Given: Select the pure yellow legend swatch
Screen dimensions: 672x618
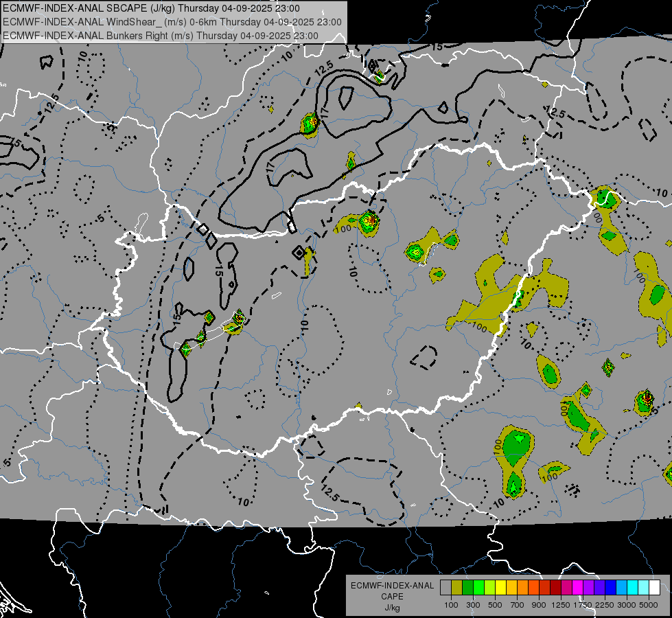Looking at the screenshot, I should click(500, 588).
